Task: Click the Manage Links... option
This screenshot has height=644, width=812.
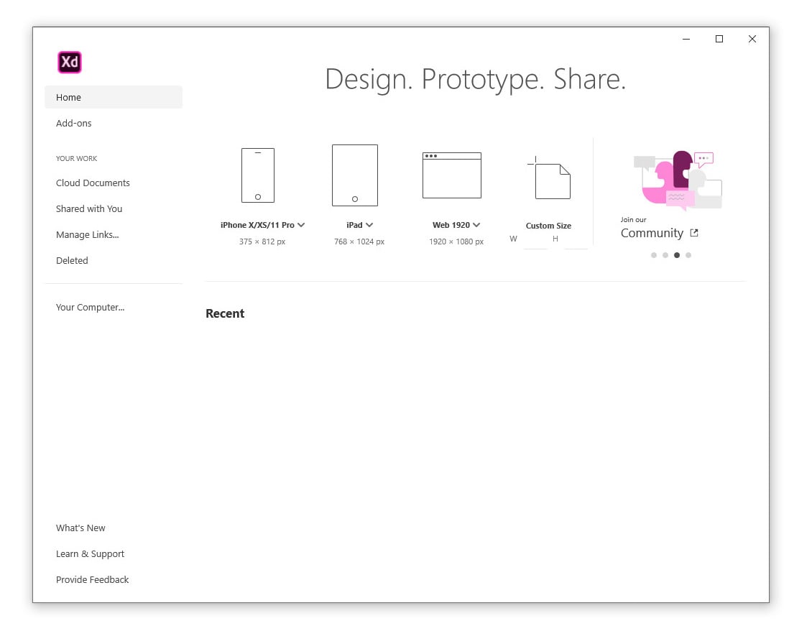Action: (87, 234)
